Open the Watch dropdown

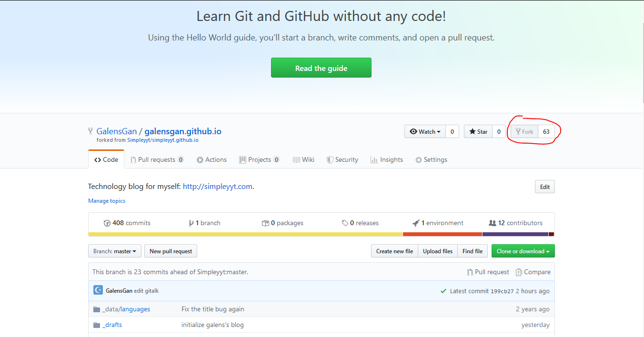[x=425, y=132]
